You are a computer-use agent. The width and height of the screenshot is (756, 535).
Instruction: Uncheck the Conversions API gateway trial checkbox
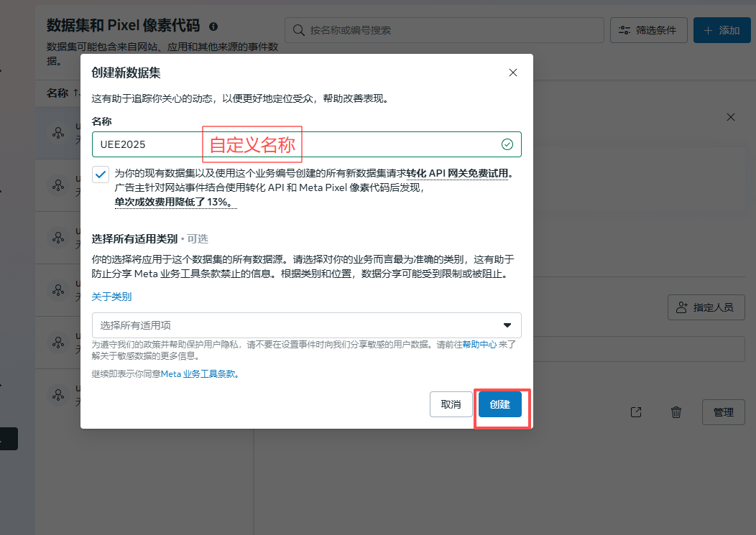tap(101, 175)
